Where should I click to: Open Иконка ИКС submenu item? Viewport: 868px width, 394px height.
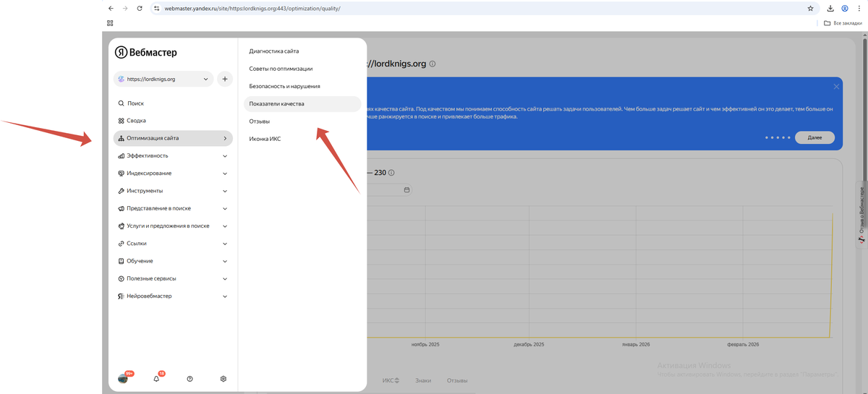click(x=302, y=139)
